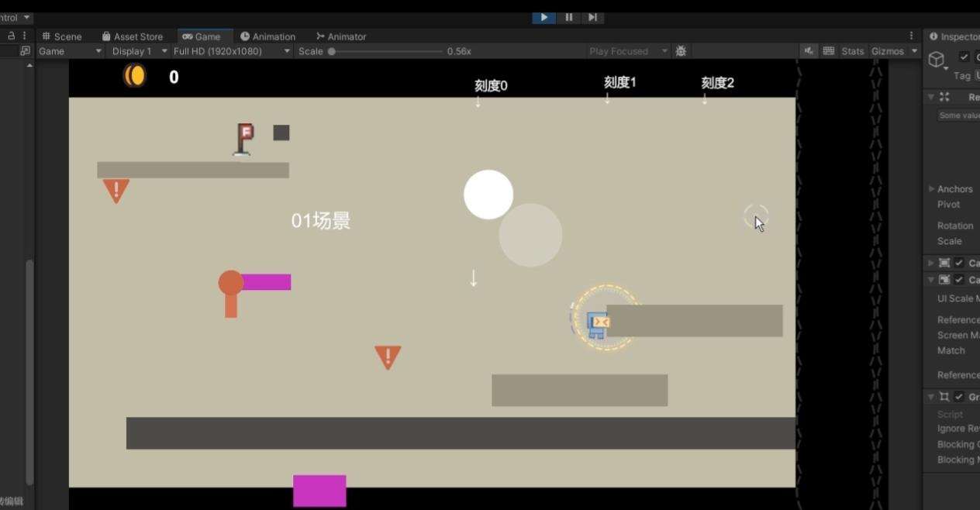The image size is (980, 510).
Task: Open the Full HD resolution dropdown
Action: (x=229, y=51)
